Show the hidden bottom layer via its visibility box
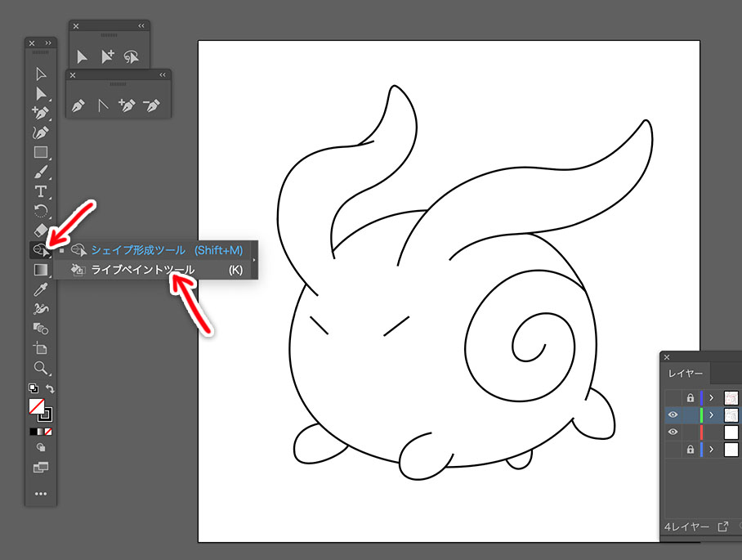The height and width of the screenshot is (560, 742). (x=673, y=450)
